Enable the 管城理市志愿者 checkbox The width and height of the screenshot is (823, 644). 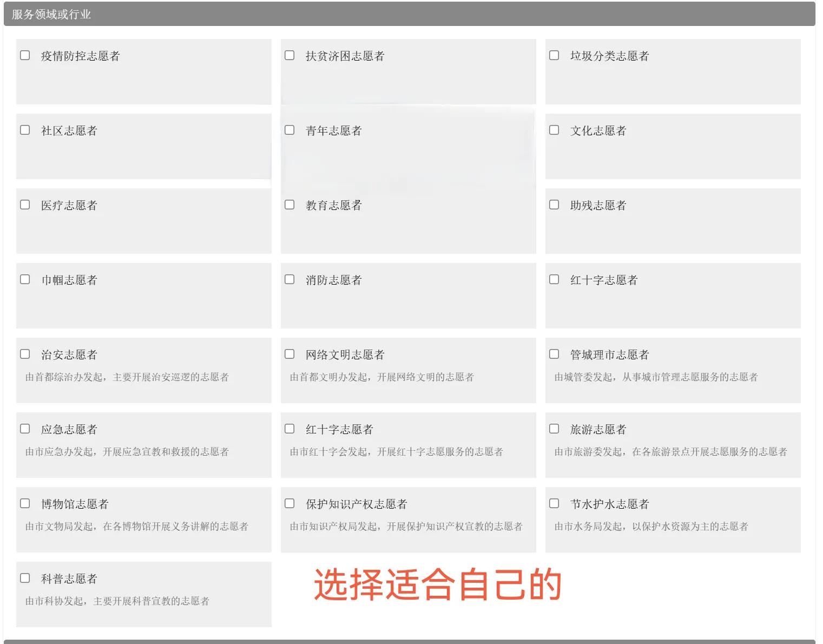554,354
